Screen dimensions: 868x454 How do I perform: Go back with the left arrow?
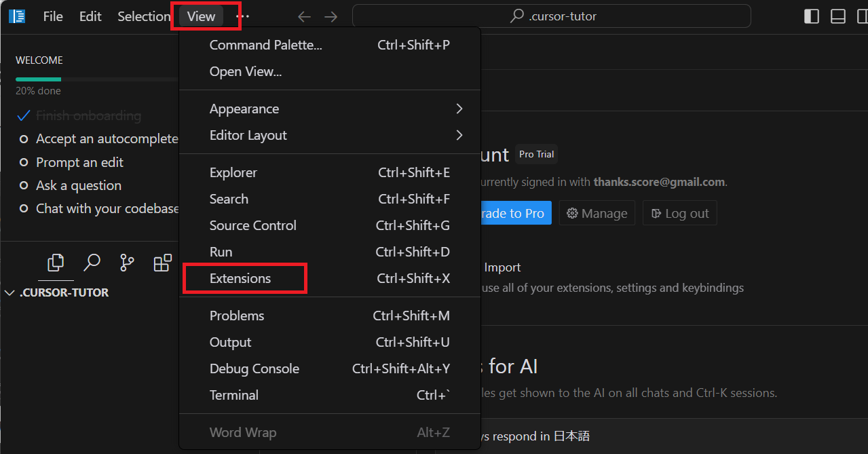[305, 17]
